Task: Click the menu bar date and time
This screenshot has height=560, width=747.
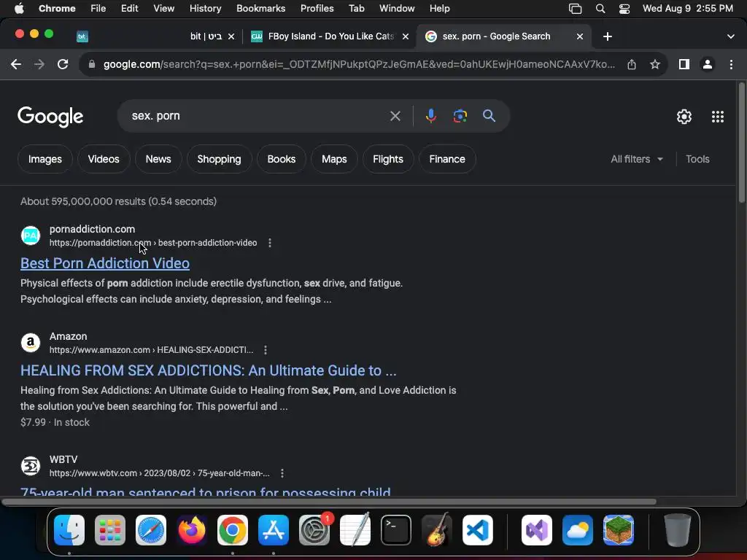Action: tap(687, 9)
